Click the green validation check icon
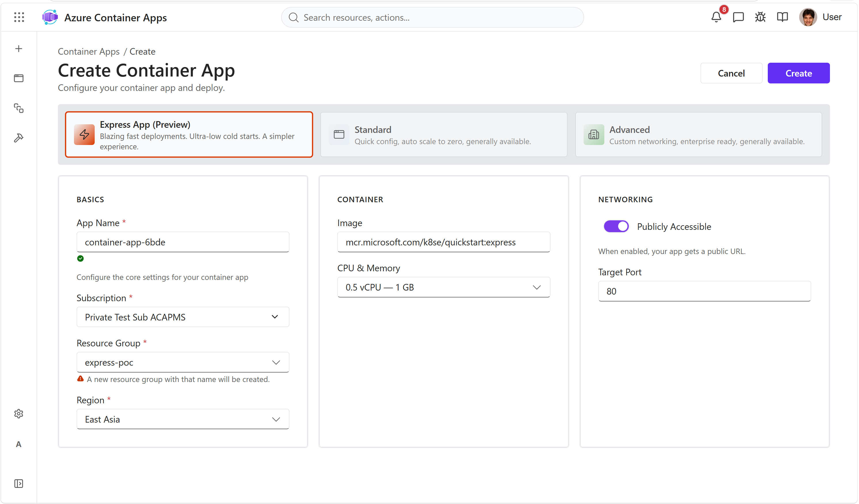This screenshot has width=859, height=504. (x=81, y=259)
